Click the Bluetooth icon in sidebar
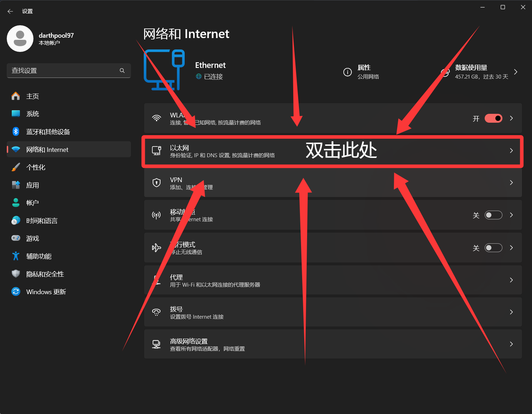Viewport: 532px width, 414px height. [x=16, y=132]
